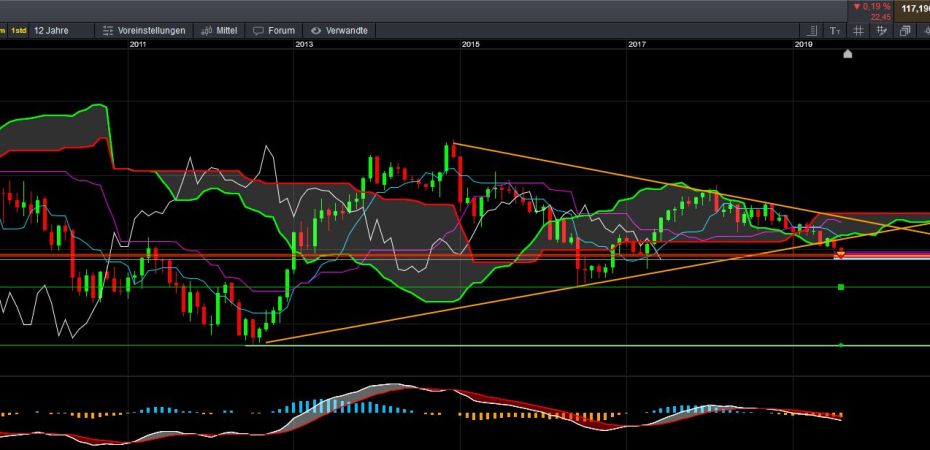Click the white house-shaped marker below 2019
The image size is (930, 450).
[848, 53]
